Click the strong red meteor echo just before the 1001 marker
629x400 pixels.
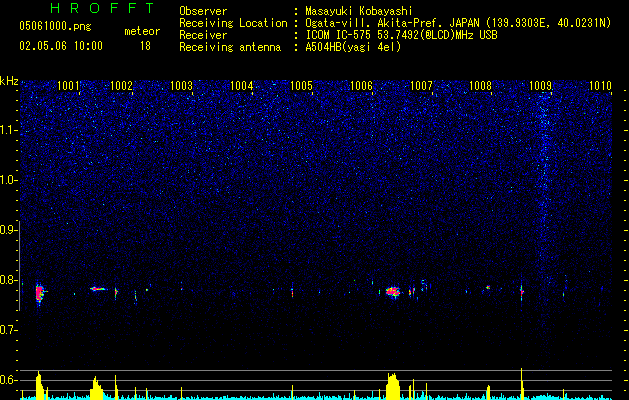coord(39,293)
